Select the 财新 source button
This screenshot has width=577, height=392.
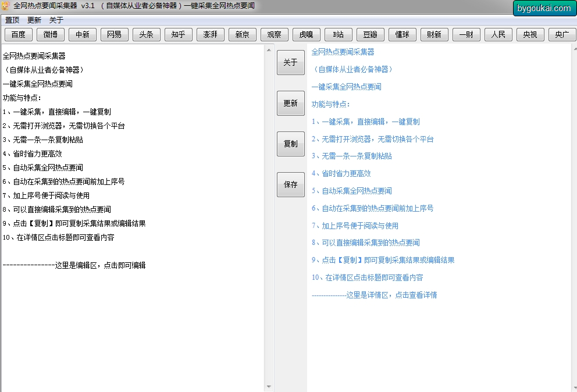434,34
